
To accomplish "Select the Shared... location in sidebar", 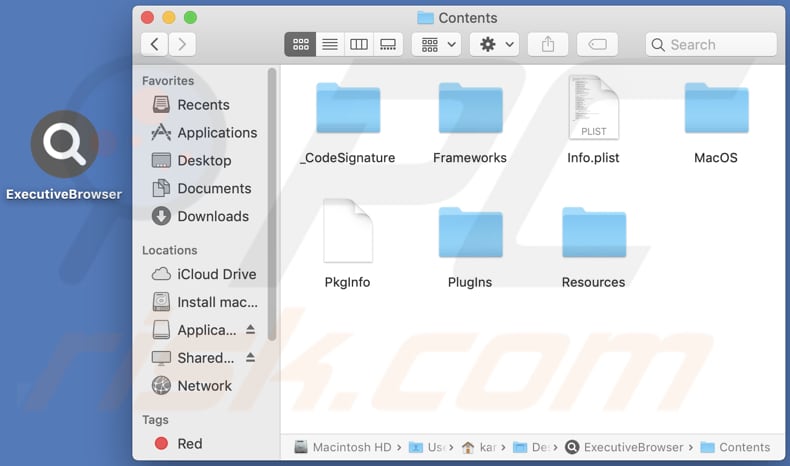I will (x=193, y=358).
